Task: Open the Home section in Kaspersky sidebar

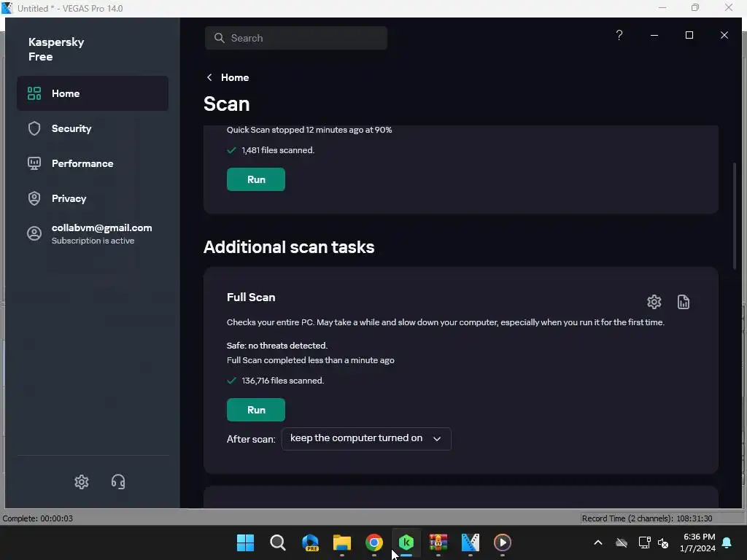Action: click(93, 93)
